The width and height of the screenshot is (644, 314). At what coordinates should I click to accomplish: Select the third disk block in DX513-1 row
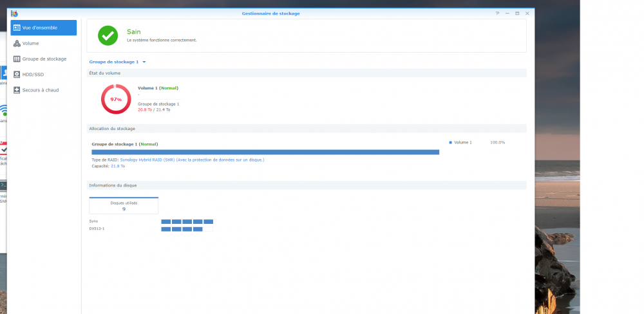pos(187,229)
